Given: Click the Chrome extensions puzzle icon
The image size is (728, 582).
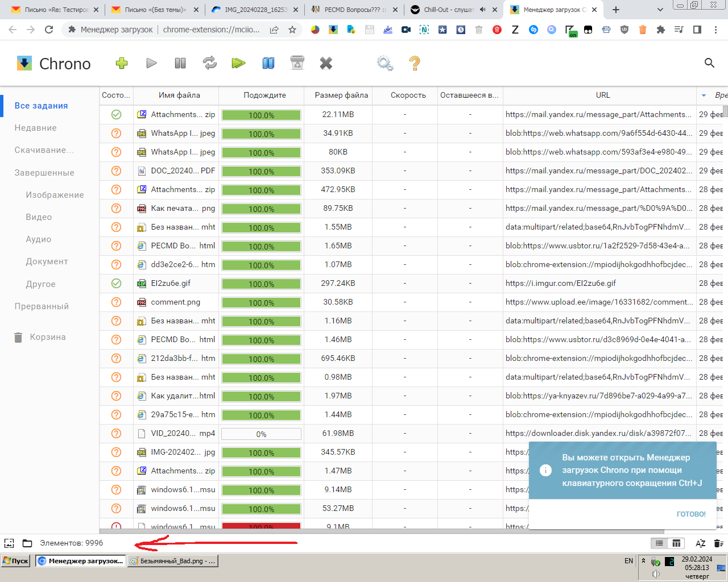Looking at the screenshot, I should coord(660,30).
